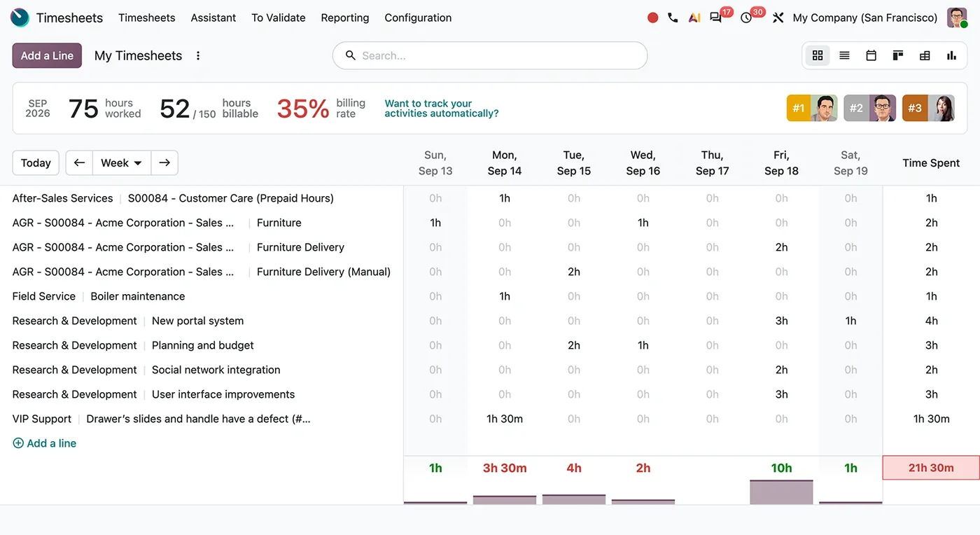The height and width of the screenshot is (535, 980).
Task: Click the 1h 30m Monday cell for VIP Support
Action: pyautogui.click(x=505, y=419)
